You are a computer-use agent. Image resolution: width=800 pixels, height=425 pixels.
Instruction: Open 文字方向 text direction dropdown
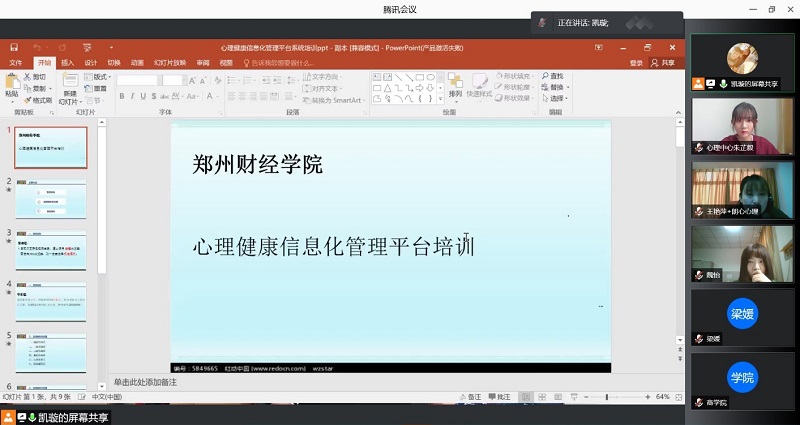[323, 77]
